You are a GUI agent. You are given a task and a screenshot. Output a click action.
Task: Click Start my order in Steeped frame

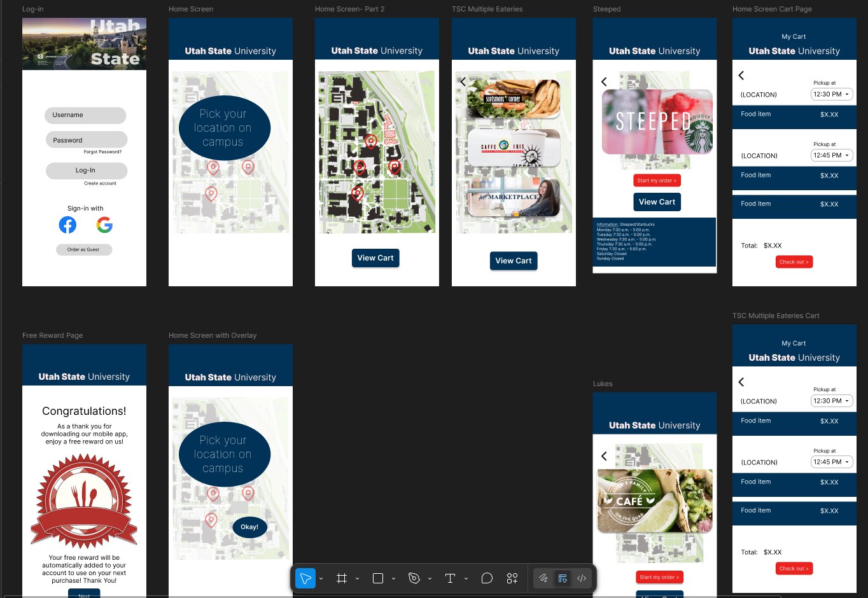coord(657,180)
